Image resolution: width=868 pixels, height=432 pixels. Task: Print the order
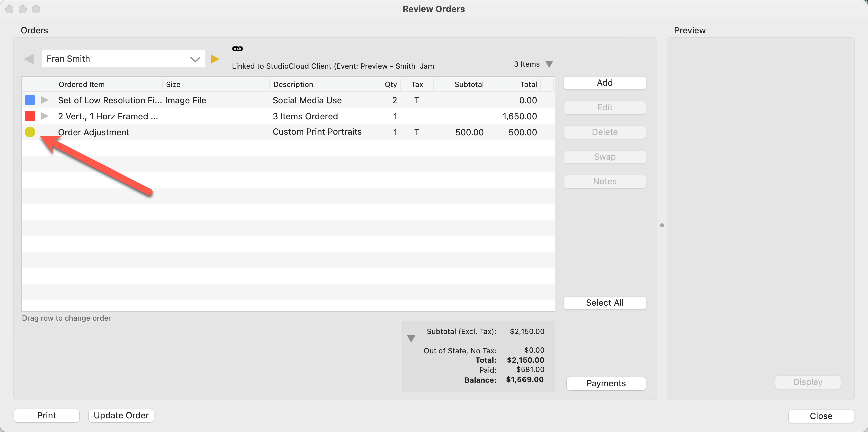[x=47, y=415]
